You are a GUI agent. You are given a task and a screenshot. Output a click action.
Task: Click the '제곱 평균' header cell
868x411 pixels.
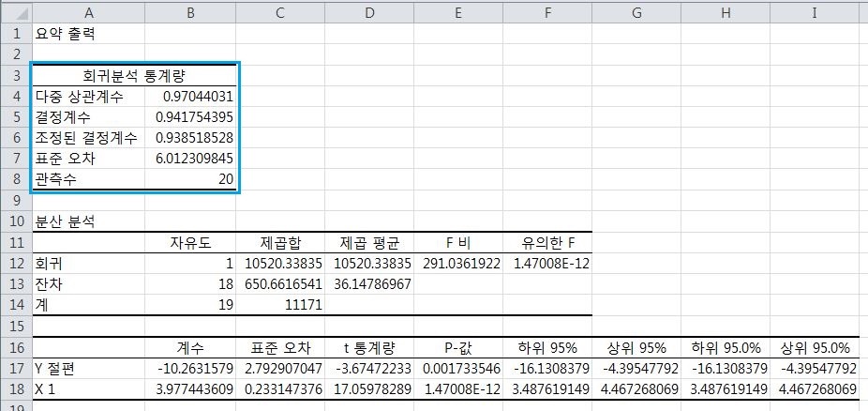368,243
